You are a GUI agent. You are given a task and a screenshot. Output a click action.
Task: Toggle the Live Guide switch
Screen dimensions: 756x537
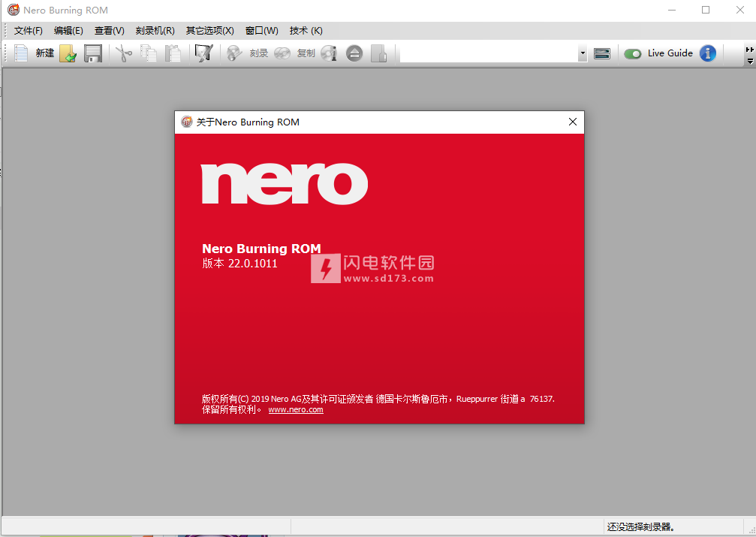pyautogui.click(x=633, y=53)
